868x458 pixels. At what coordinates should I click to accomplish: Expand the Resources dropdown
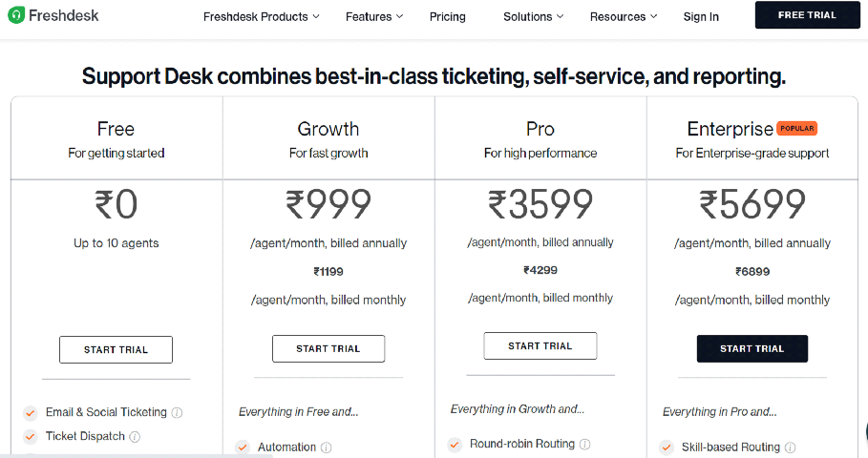coord(624,16)
